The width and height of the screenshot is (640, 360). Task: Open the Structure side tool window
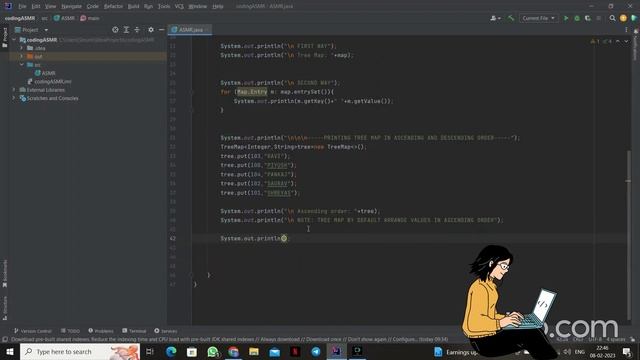[x=4, y=308]
